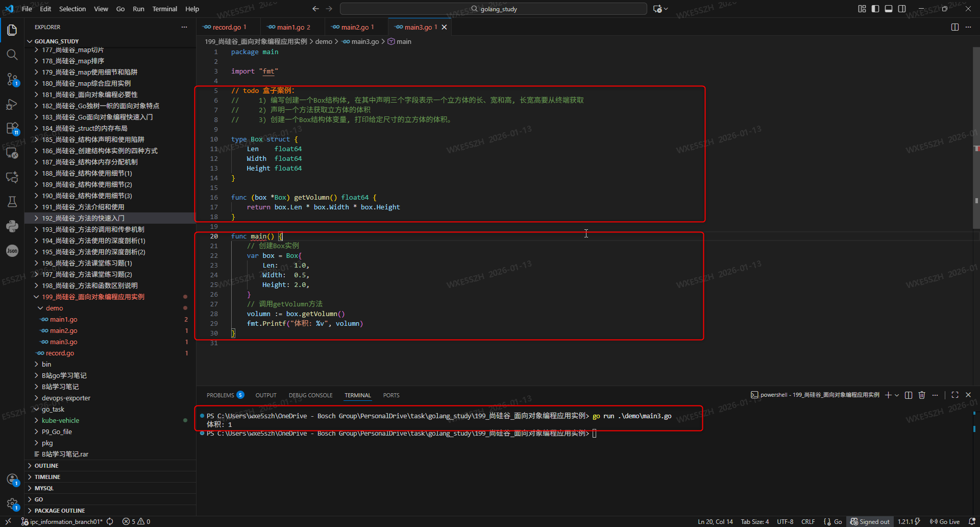The width and height of the screenshot is (980, 527).
Task: Open Go to Line via Ln 20, Col 14
Action: (x=715, y=521)
